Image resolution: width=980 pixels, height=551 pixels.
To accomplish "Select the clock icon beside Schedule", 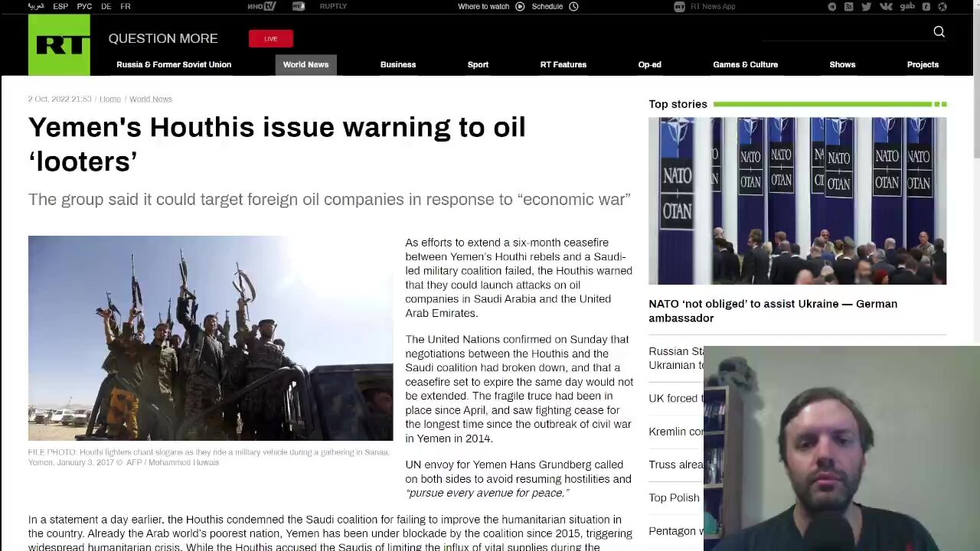I will pos(573,6).
